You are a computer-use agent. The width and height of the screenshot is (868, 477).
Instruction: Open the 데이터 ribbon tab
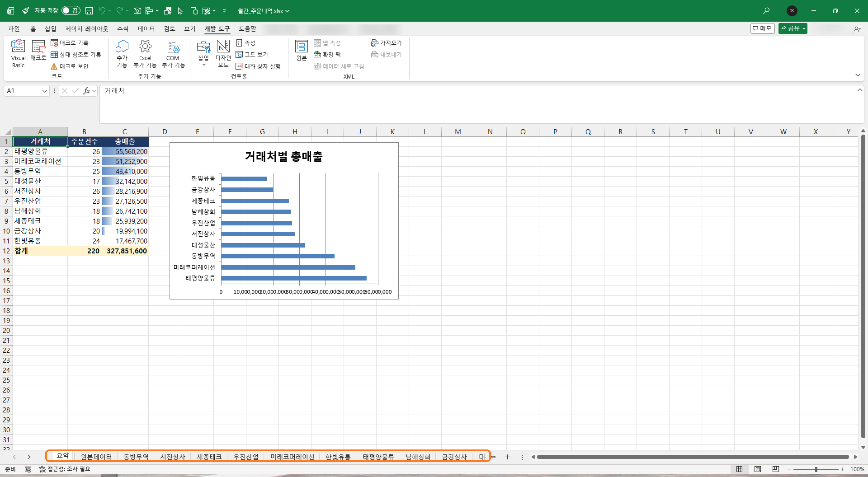tap(146, 28)
